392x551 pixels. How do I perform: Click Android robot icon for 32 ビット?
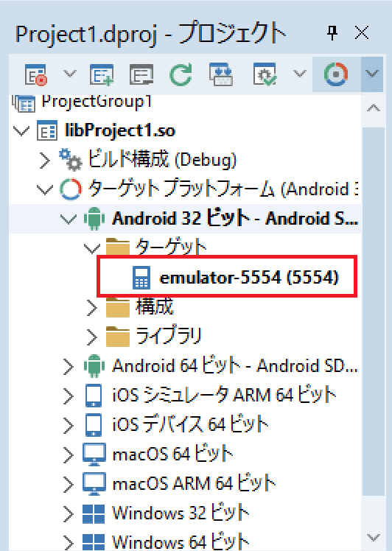(x=94, y=219)
